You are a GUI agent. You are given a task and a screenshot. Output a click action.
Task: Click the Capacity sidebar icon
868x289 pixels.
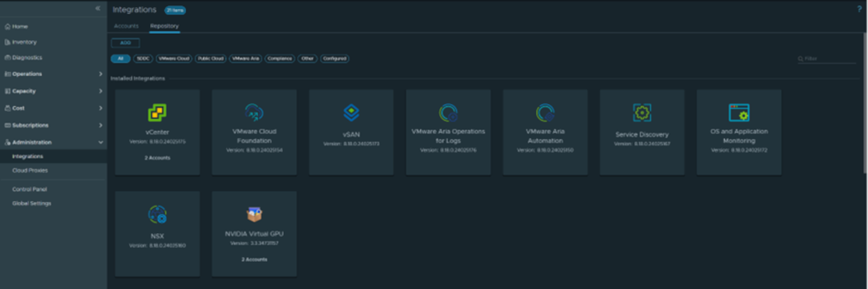pos(7,91)
